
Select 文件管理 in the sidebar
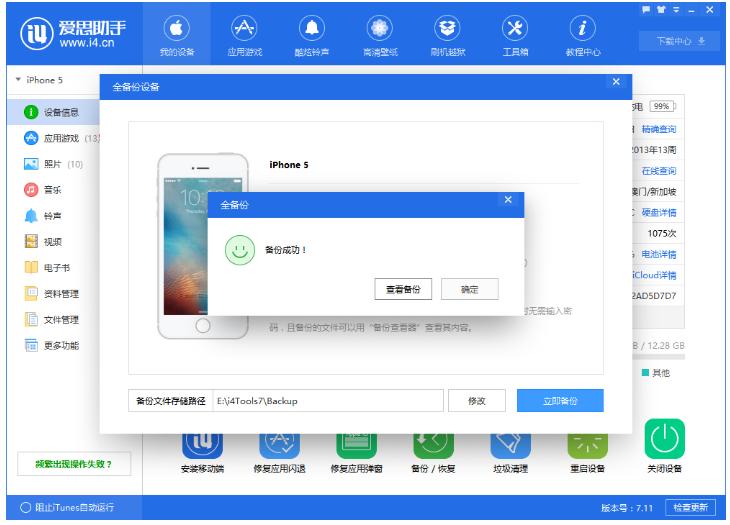(54, 320)
